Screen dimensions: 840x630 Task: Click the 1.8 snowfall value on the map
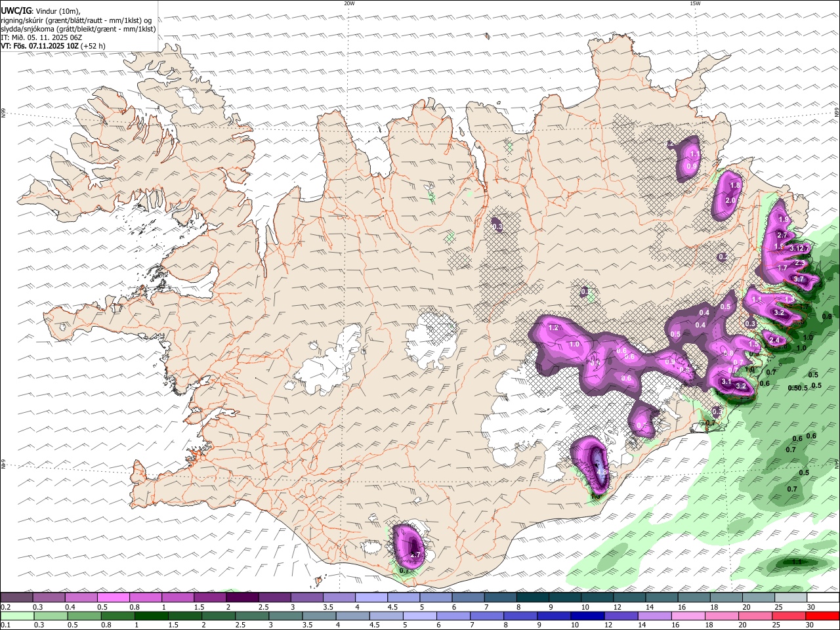[x=735, y=186]
